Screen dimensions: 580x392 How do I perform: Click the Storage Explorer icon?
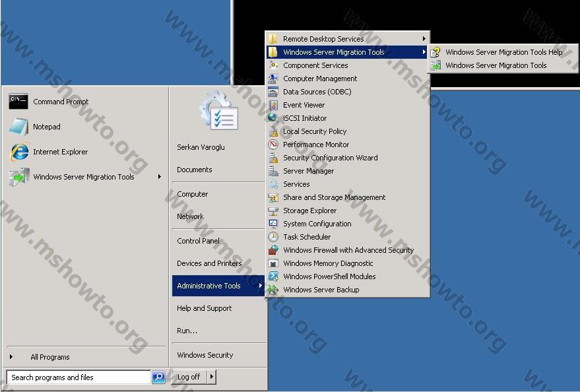coord(273,211)
